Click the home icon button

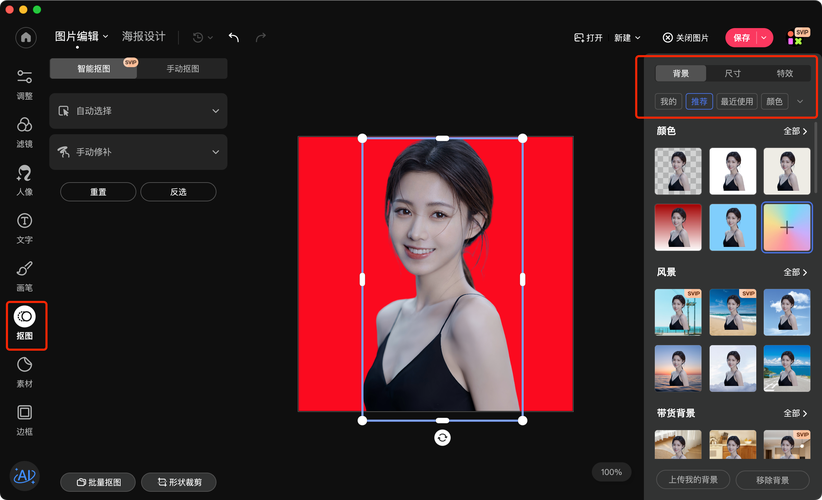pyautogui.click(x=26, y=37)
